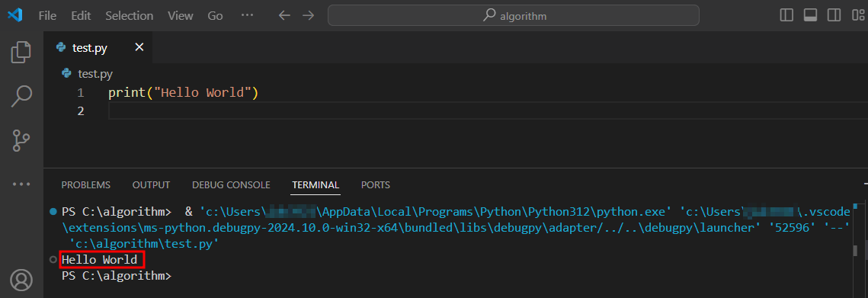Click the algorithm command center search box
The image size is (868, 298).
pos(513,15)
